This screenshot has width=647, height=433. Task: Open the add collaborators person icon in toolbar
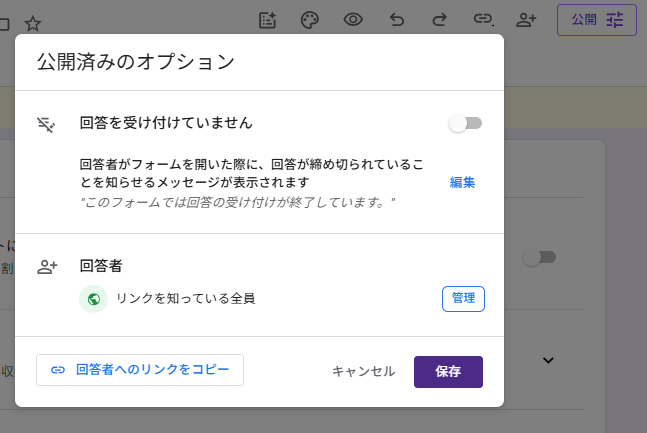(526, 19)
